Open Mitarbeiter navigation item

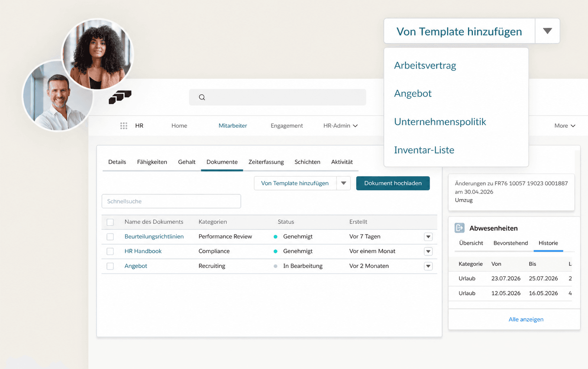233,126
